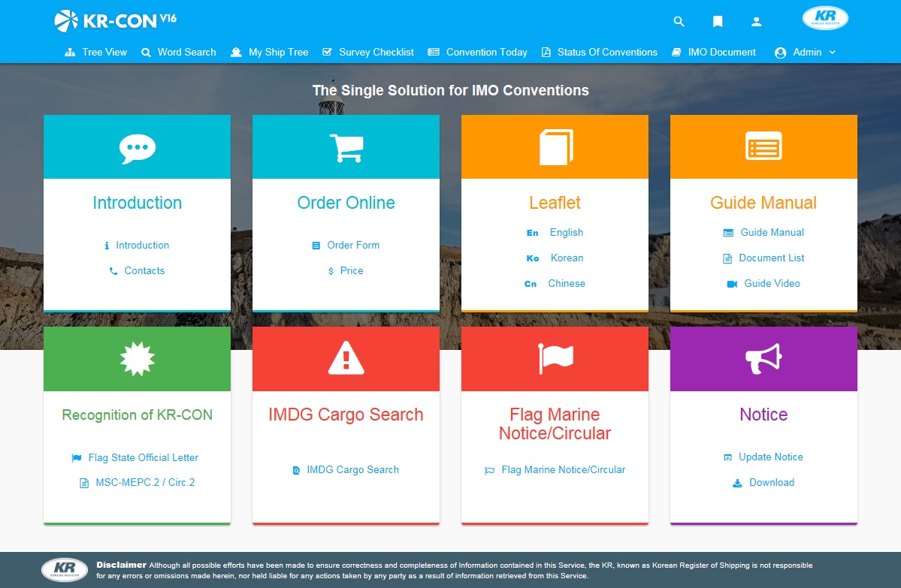Go to My Ship Tree

270,53
